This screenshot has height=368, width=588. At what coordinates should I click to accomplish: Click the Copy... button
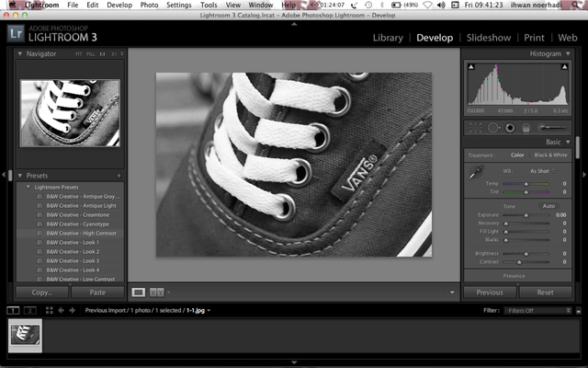[x=42, y=293]
